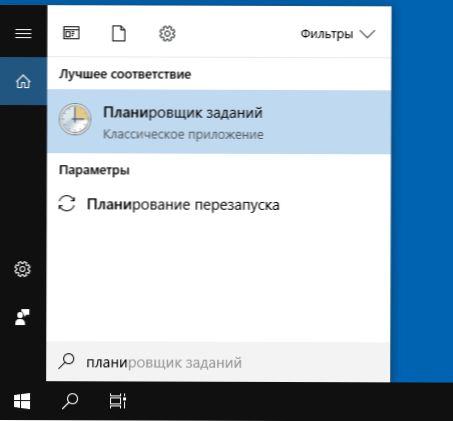Expand the chevron next to Фильтры
This screenshot has height=421, width=453.
pos(368,34)
